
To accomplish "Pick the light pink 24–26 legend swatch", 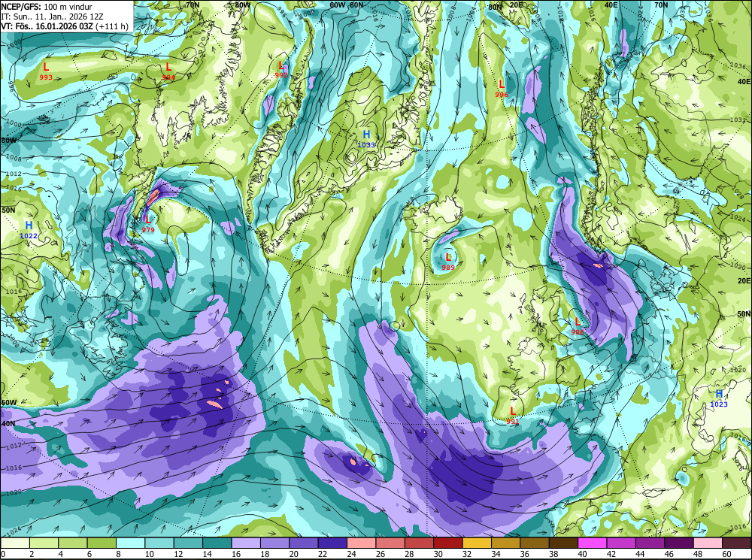I will pos(362,543).
